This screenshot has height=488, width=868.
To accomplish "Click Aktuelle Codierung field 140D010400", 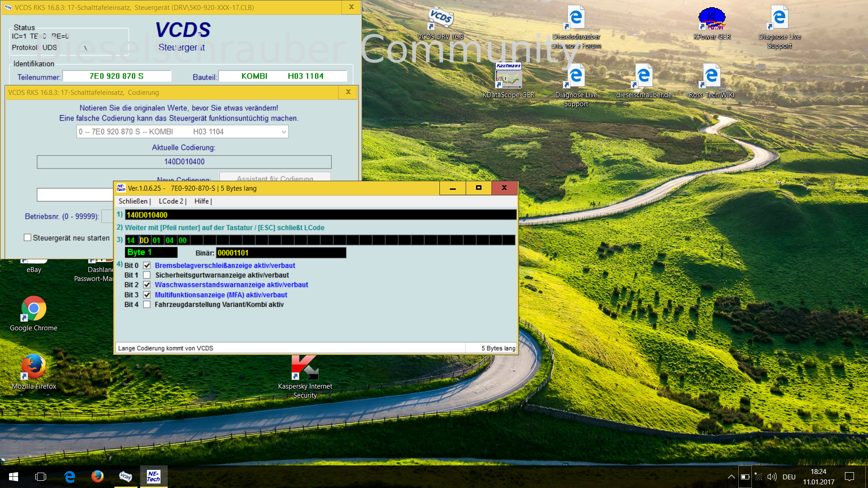I will coord(184,162).
